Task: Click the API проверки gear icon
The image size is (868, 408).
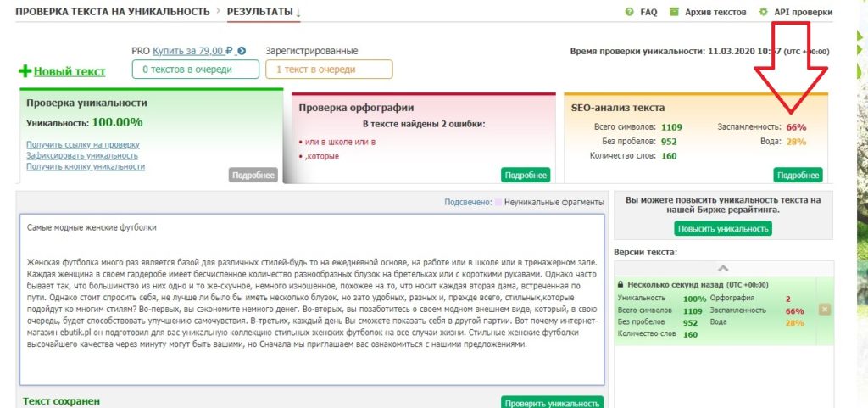Action: pos(764,12)
